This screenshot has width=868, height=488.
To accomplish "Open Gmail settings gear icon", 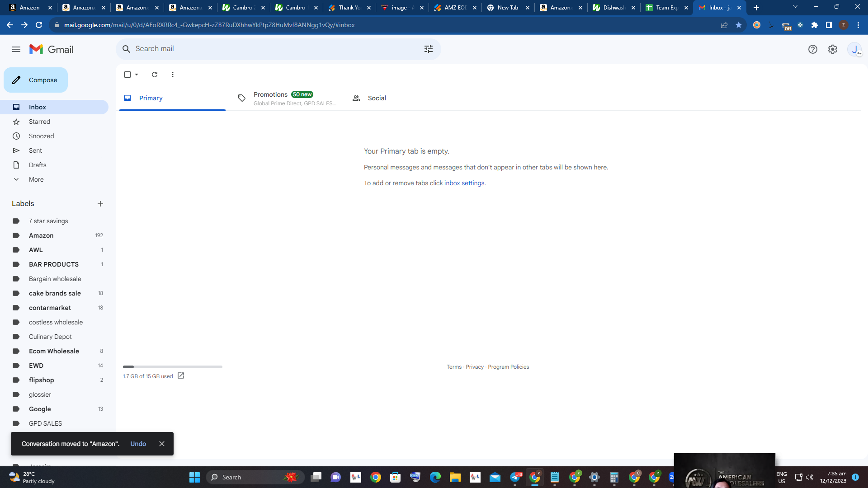I will point(833,49).
